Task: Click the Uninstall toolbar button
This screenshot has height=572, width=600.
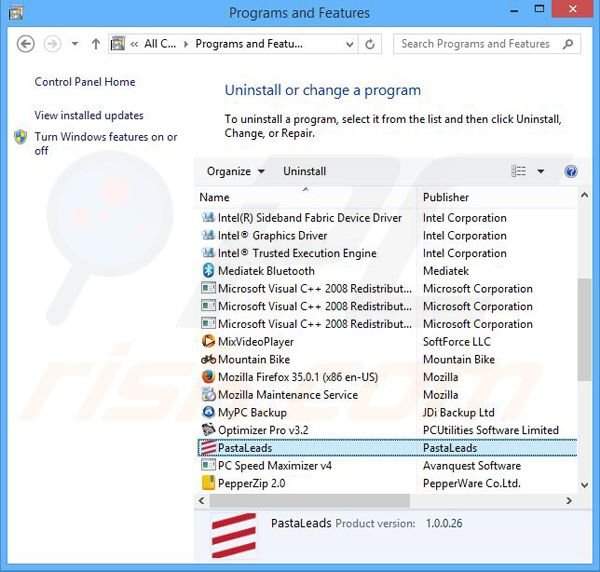Action: [305, 171]
